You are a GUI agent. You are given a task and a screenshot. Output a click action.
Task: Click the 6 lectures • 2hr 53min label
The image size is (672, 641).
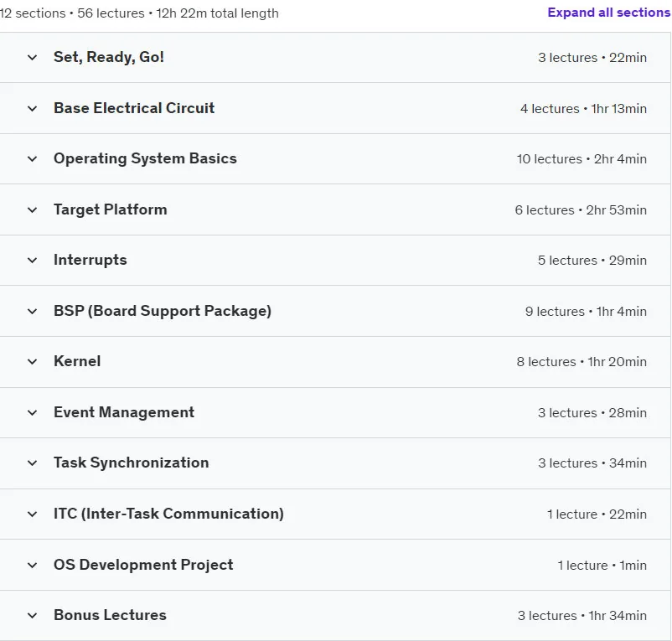pyautogui.click(x=581, y=210)
